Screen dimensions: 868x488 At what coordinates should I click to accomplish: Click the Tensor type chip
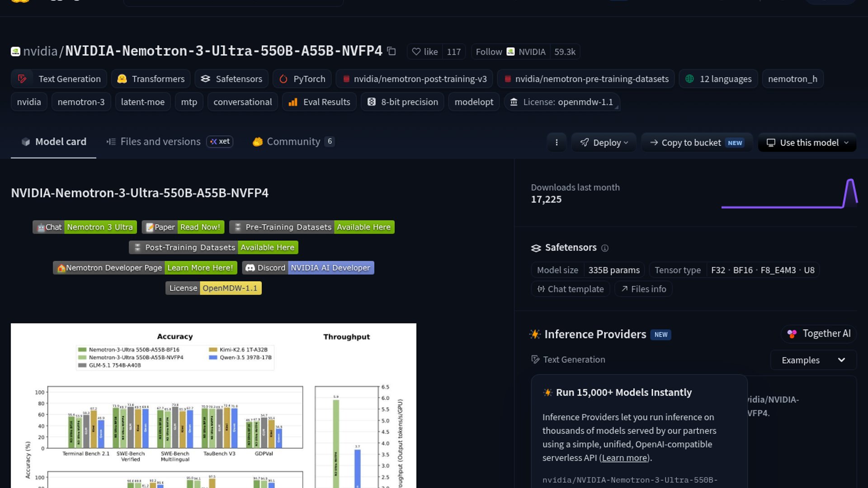coord(735,270)
